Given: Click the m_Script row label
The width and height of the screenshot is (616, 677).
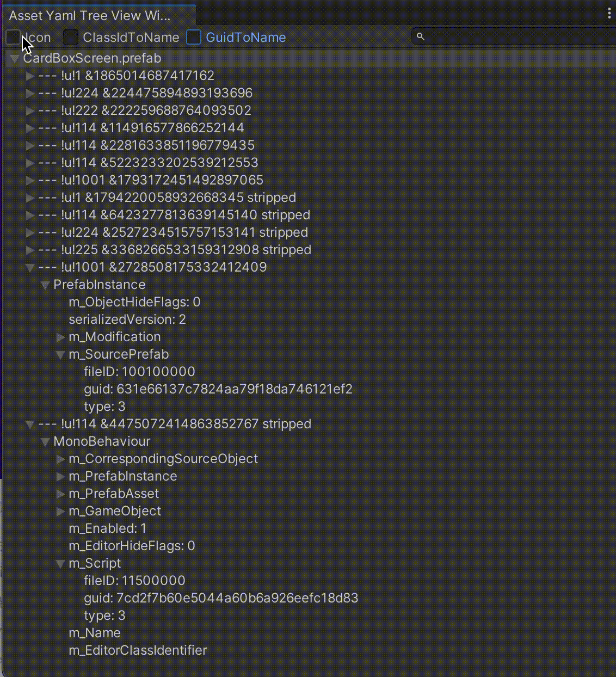Looking at the screenshot, I should coord(95,563).
